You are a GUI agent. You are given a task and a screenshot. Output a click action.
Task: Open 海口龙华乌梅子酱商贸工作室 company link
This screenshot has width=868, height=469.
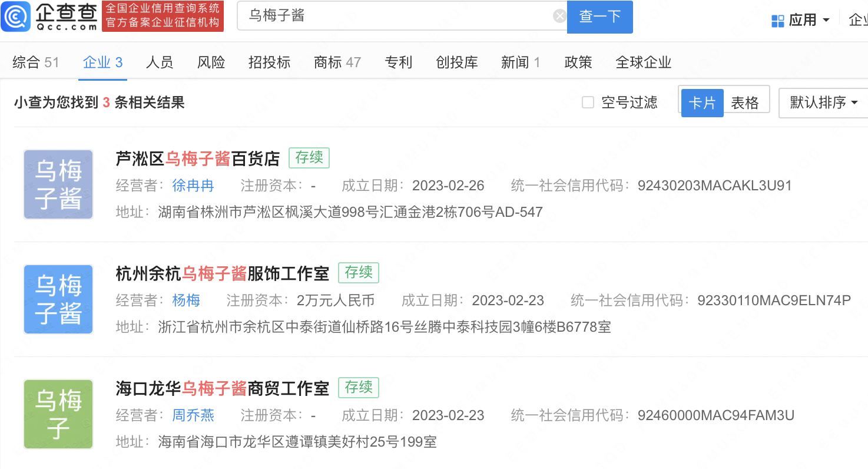click(223, 388)
